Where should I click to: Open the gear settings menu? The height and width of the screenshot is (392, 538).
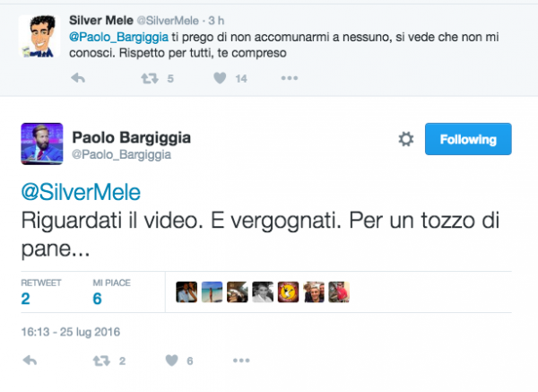click(406, 139)
